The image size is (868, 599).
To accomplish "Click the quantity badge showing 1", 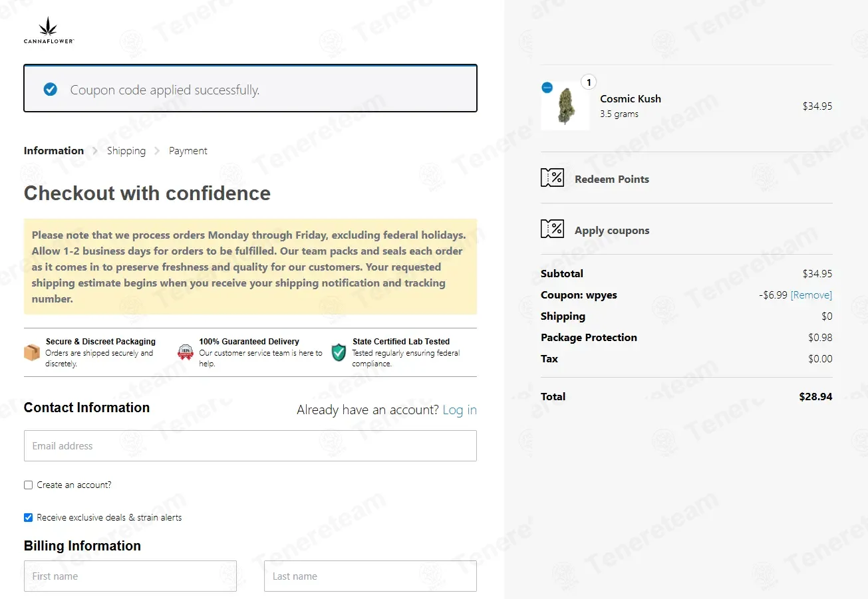I will click(x=589, y=82).
